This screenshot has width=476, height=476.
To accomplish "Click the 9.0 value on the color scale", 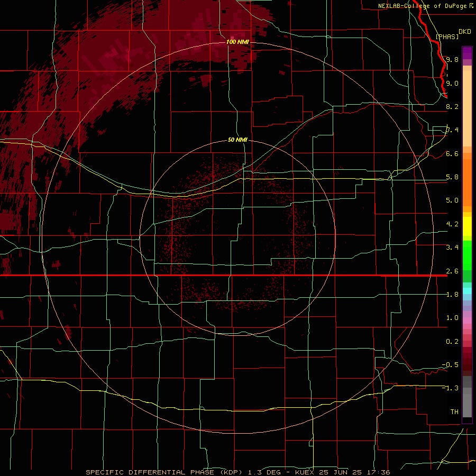I will (452, 83).
